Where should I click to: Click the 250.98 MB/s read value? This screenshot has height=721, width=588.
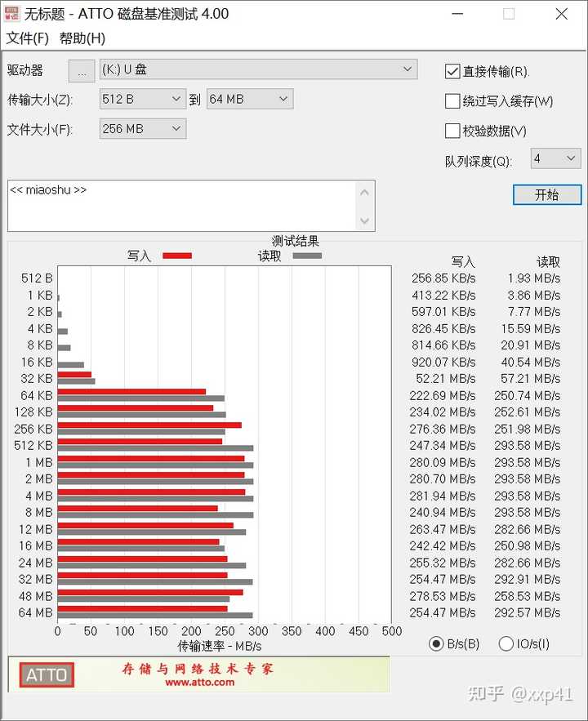[x=528, y=546]
